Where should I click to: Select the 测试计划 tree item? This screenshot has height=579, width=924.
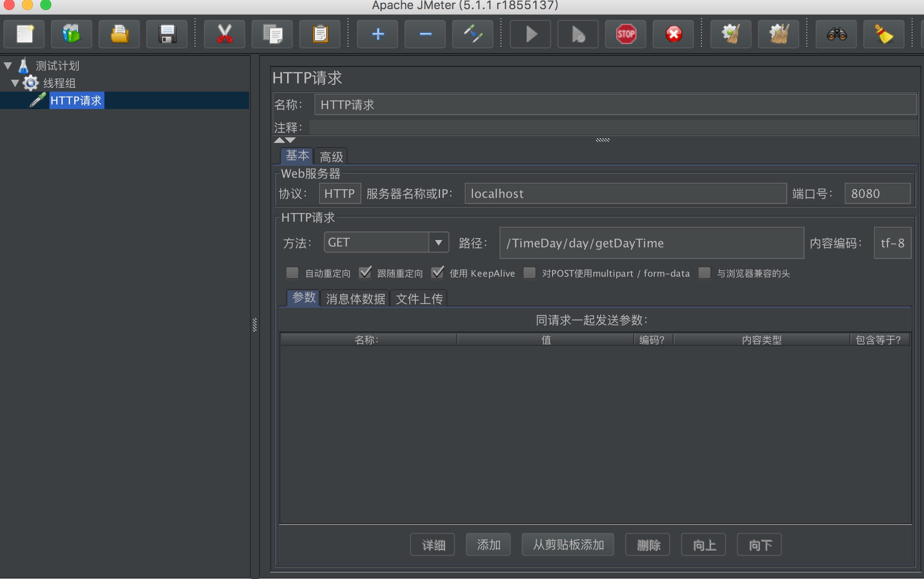58,66
